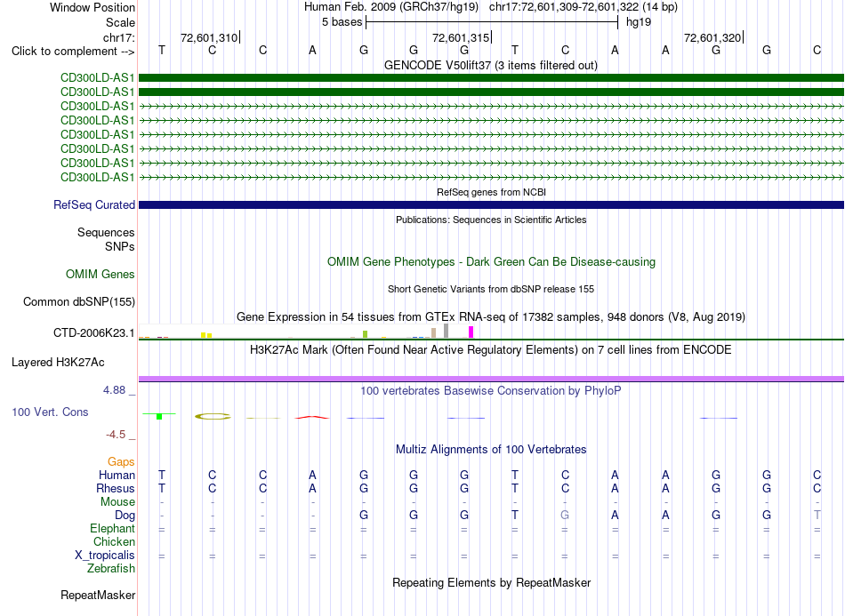Image resolution: width=845 pixels, height=616 pixels.
Task: Click the dark blue RefSeq Curated bar
Action: coord(491,204)
